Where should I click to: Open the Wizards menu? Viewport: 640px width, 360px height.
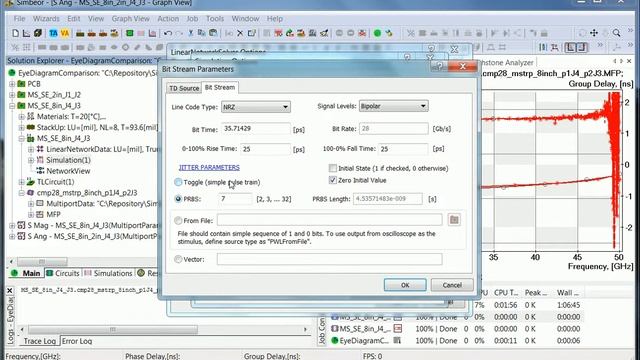[46, 19]
